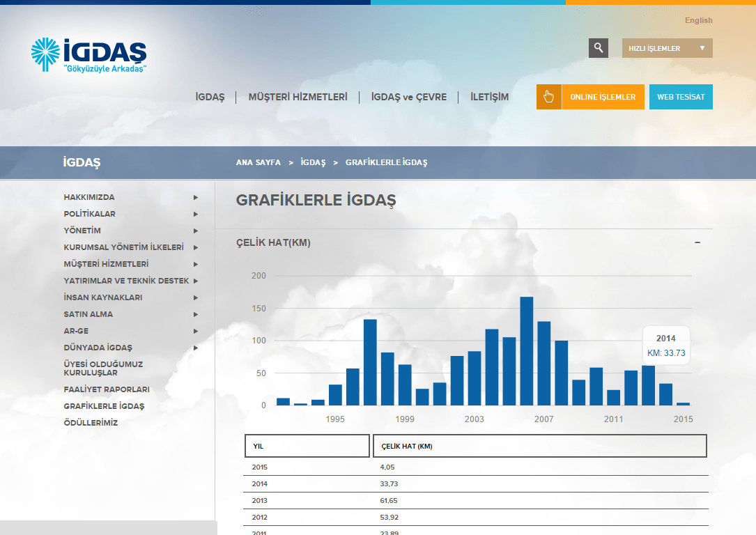Expand Yatırımlar ve Teknik Destek arrow
The height and width of the screenshot is (535, 756).
tap(196, 281)
